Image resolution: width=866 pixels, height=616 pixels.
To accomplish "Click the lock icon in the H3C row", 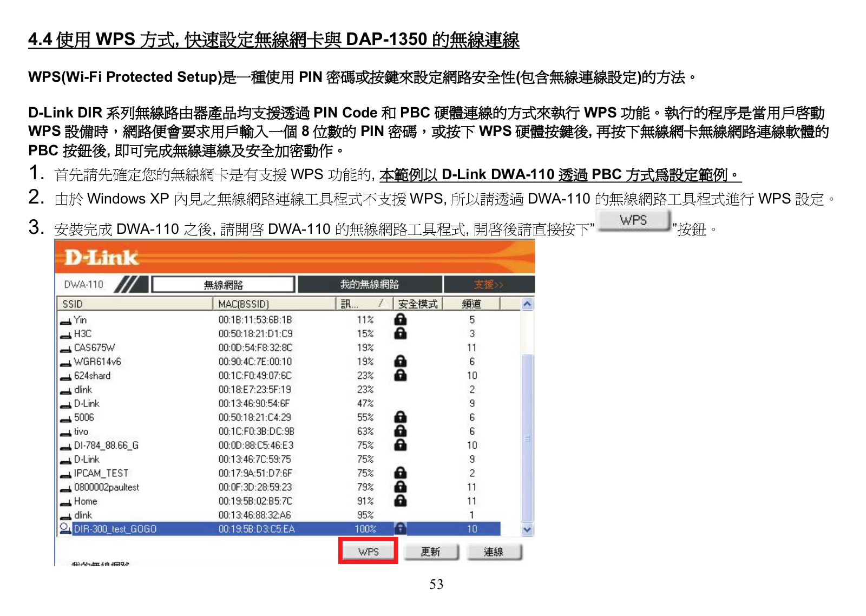I will click(401, 333).
